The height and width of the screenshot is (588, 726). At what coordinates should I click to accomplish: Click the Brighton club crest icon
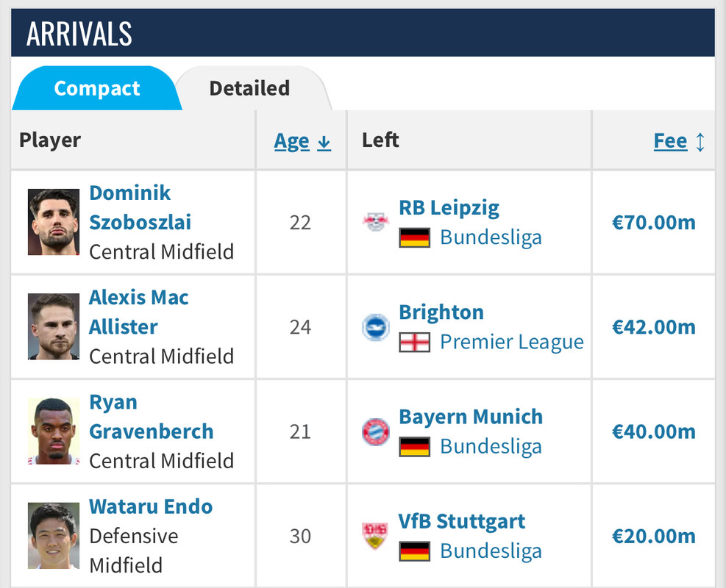pyautogui.click(x=375, y=327)
